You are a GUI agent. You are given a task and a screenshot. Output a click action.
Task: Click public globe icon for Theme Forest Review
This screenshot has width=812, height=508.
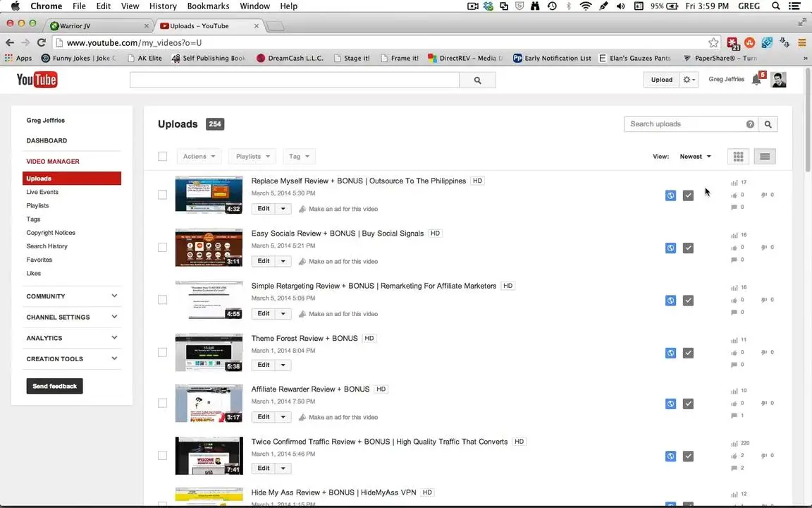(x=670, y=353)
